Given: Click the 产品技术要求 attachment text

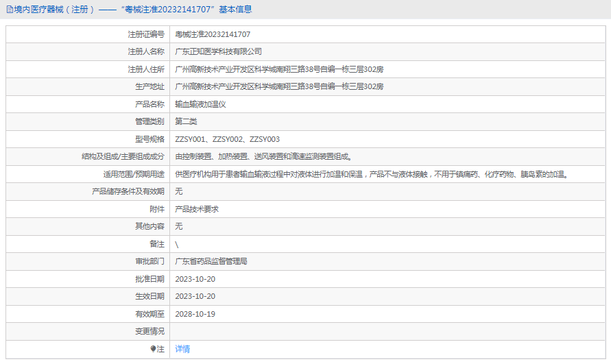Looking at the screenshot, I should coord(197,209).
